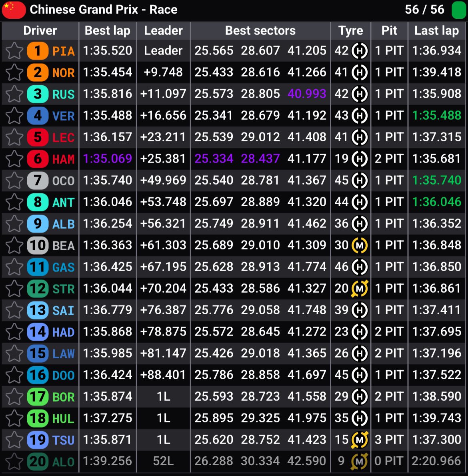Click the orange position 1 badge for PIA
The image size is (468, 476).
tap(38, 51)
